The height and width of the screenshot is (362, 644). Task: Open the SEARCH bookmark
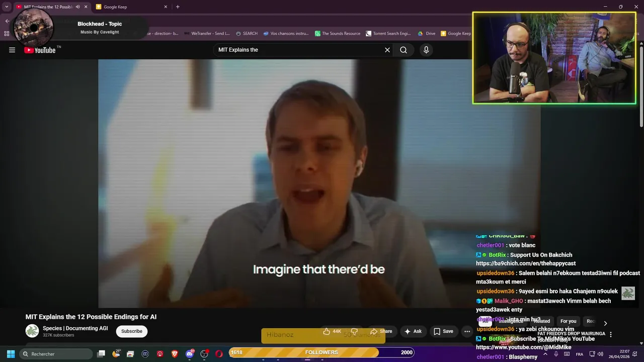point(246,34)
